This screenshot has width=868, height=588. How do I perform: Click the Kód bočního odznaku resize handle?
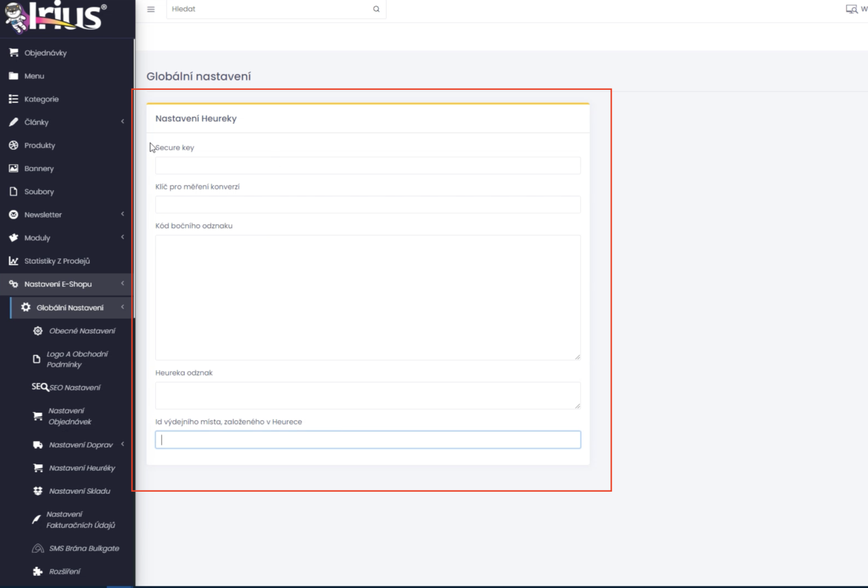click(578, 357)
